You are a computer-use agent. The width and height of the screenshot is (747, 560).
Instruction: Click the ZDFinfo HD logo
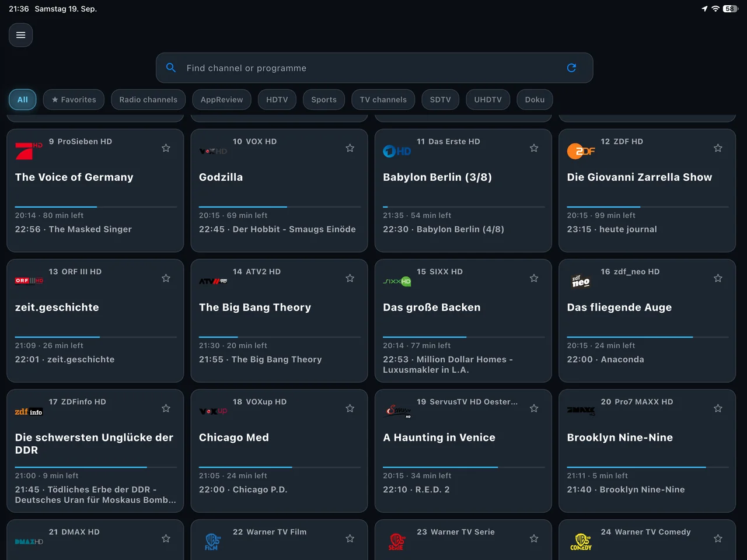point(29,411)
